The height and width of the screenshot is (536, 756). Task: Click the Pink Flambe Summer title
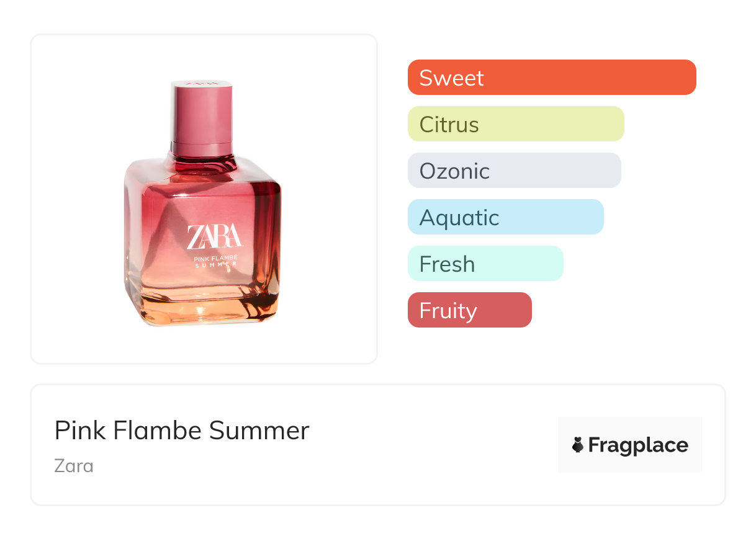pyautogui.click(x=181, y=431)
